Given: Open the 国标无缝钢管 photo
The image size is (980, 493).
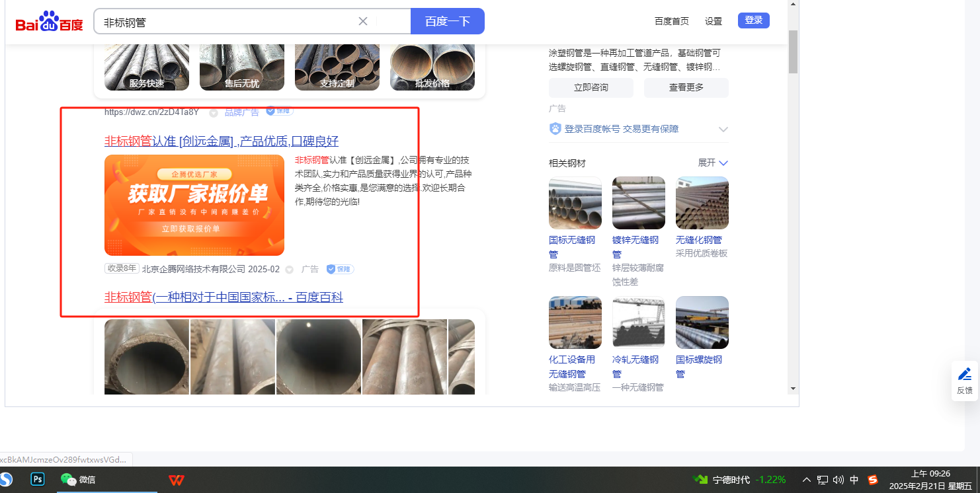Looking at the screenshot, I should 575,203.
